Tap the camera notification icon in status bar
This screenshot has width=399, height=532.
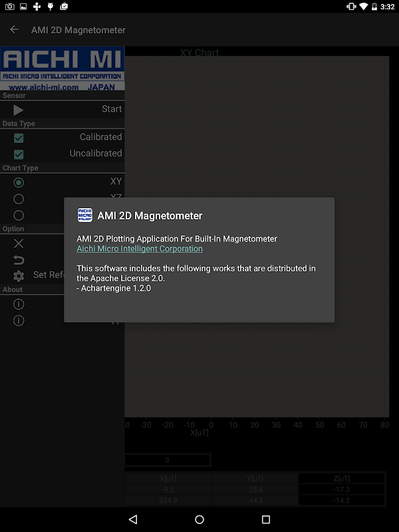(9, 7)
